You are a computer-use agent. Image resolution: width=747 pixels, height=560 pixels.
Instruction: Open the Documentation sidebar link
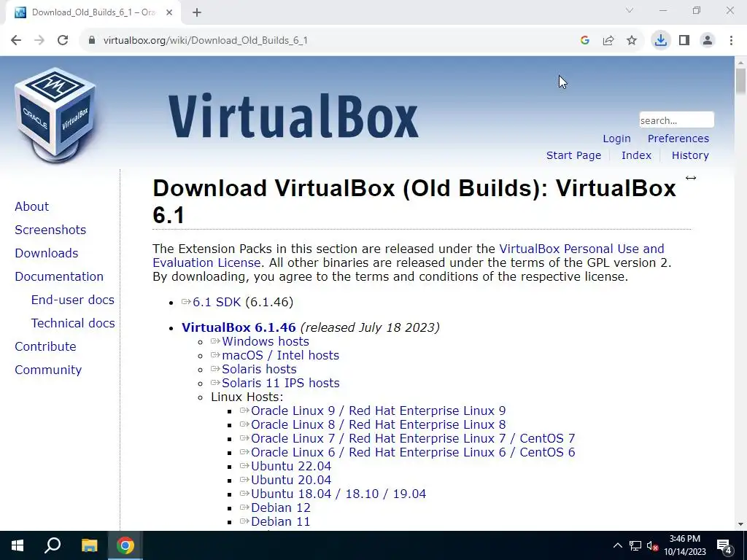click(59, 276)
